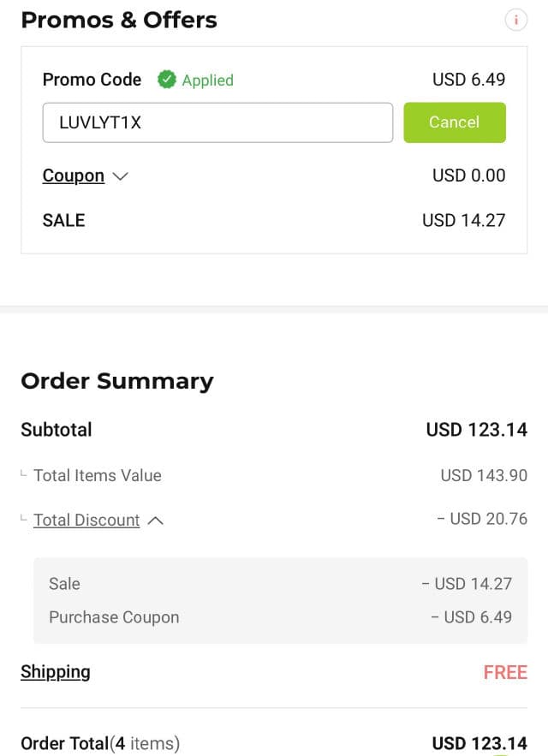Collapse the Total Discount chevron

click(156, 520)
